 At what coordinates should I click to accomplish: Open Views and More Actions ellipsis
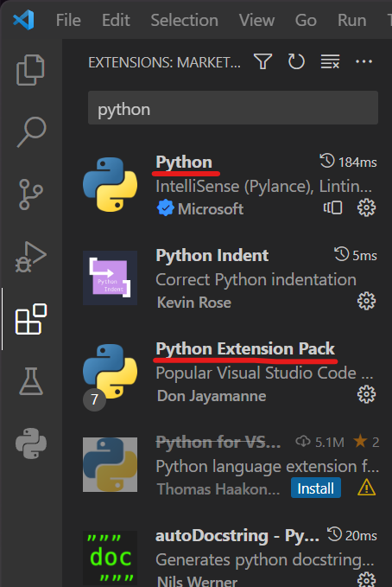click(364, 61)
